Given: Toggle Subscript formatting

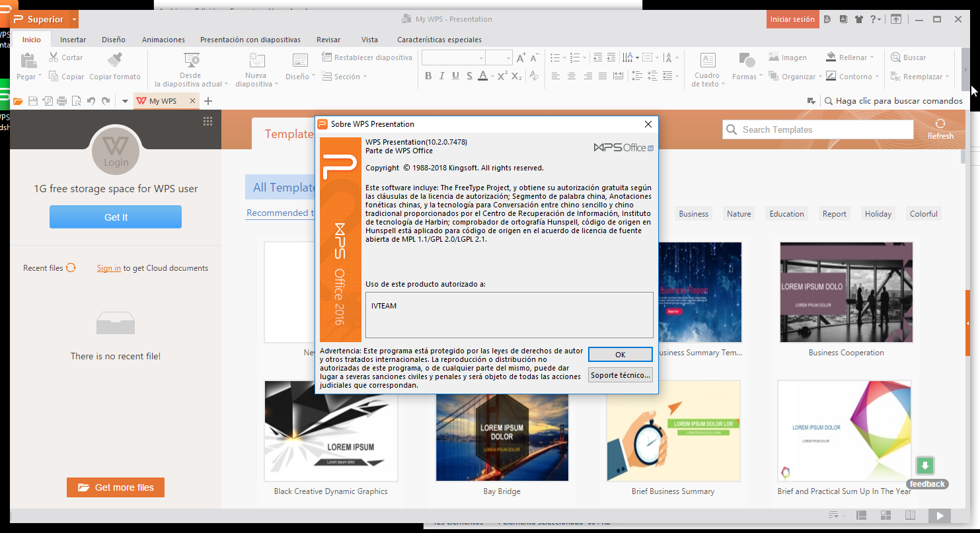Looking at the screenshot, I should (517, 76).
